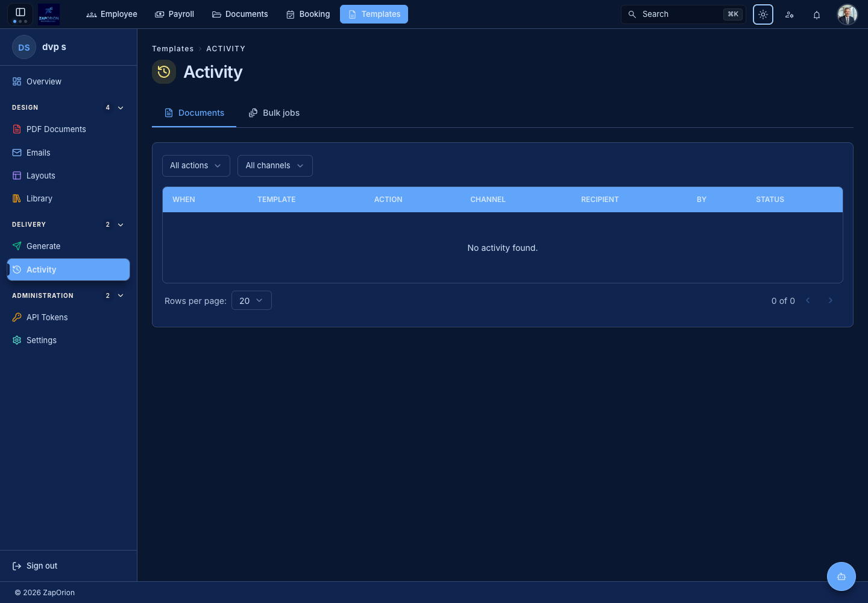Viewport: 868px width, 603px height.
Task: Click Sign out
Action: (35, 566)
